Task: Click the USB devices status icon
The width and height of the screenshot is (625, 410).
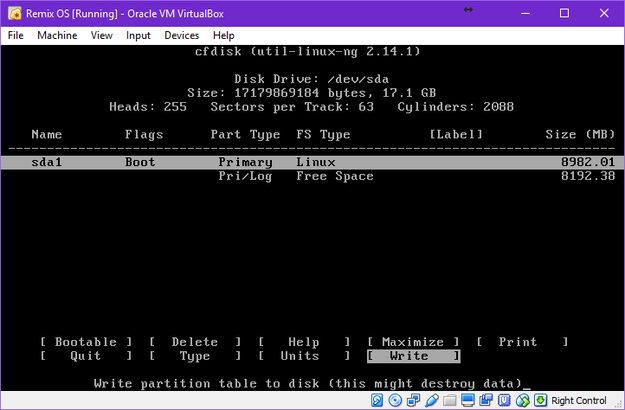Action: tap(431, 400)
